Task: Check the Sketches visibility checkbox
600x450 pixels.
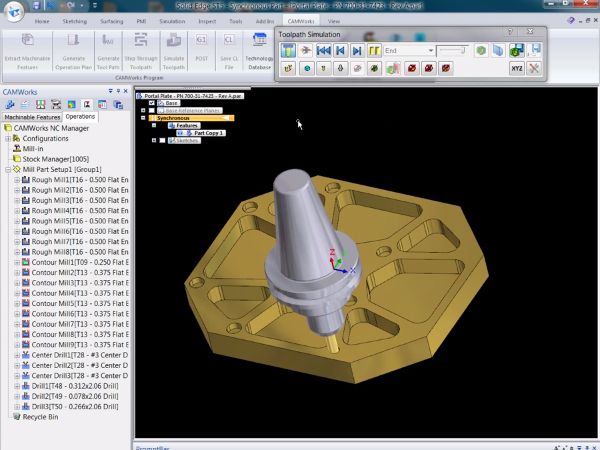Action: [x=161, y=140]
